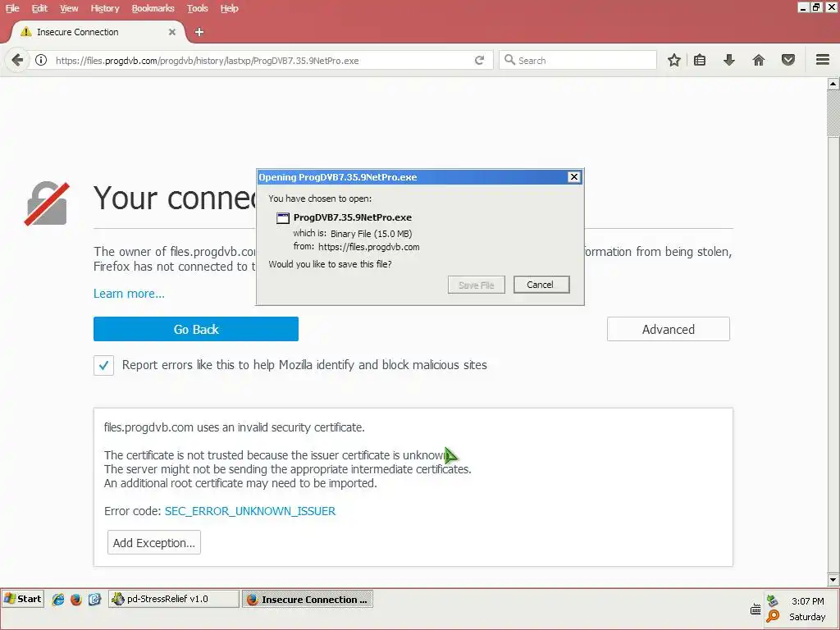Click the page scrollbar up arrow
This screenshot has height=630, width=840.
833,84
